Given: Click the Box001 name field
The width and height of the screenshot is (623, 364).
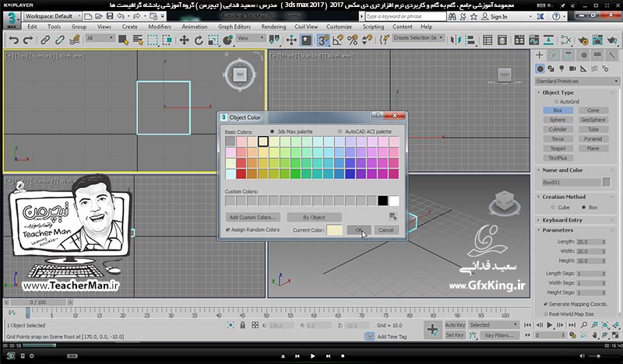Looking at the screenshot, I should [x=572, y=183].
